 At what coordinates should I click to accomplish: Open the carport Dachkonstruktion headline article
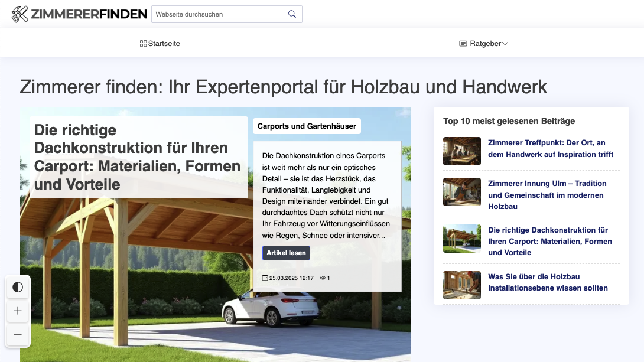[137, 157]
